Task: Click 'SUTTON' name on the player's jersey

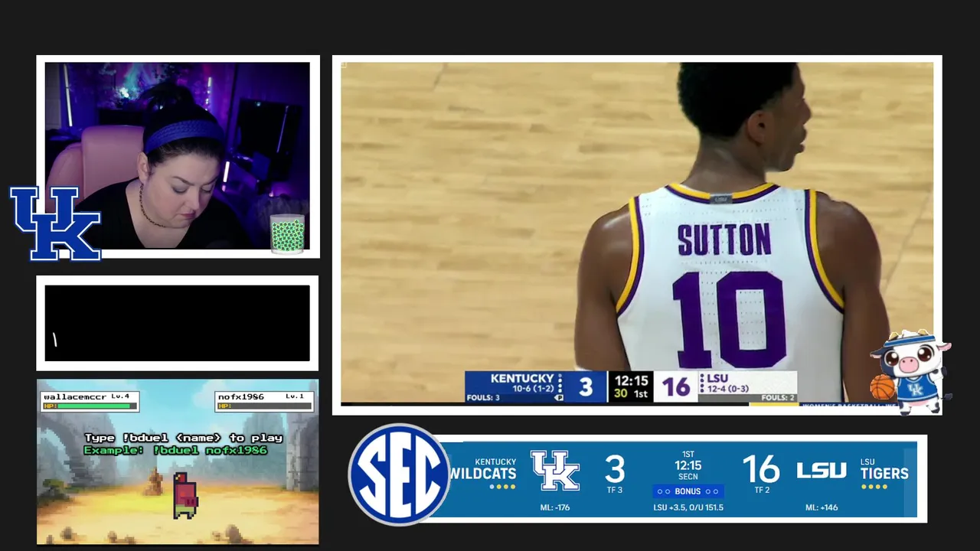Action: [724, 240]
